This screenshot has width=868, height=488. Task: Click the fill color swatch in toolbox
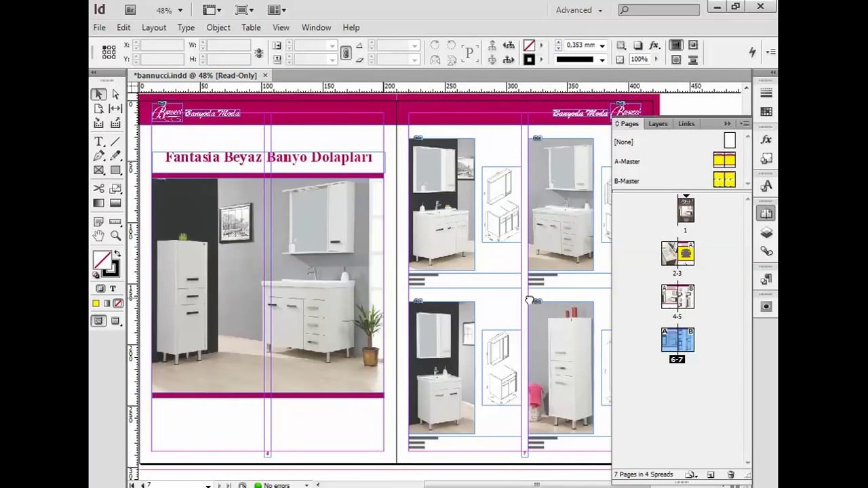pyautogui.click(x=102, y=260)
